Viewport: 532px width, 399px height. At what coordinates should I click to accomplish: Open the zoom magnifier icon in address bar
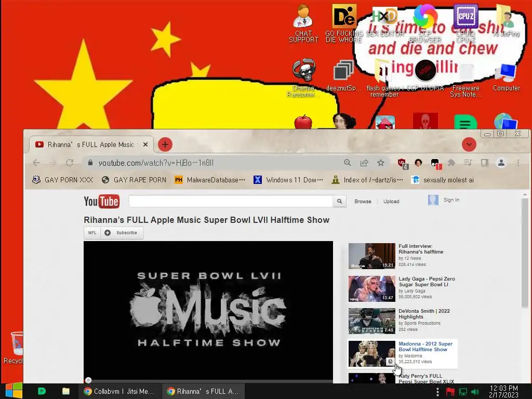pos(347,163)
